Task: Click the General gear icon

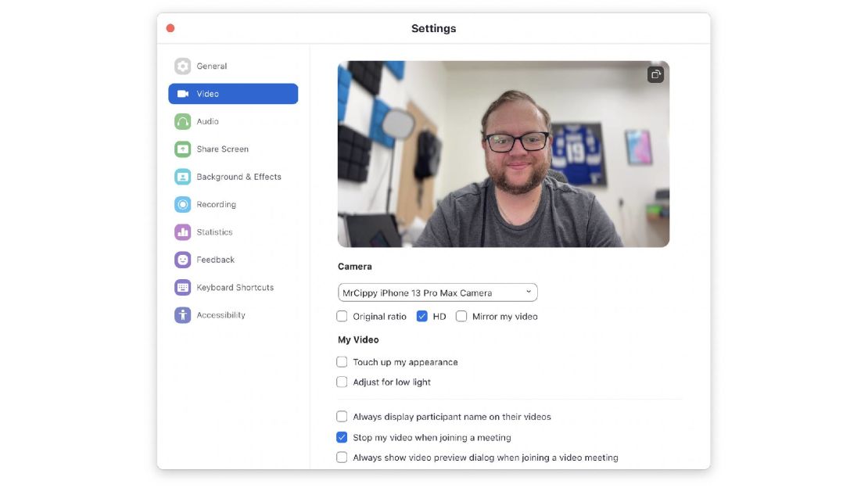Action: point(183,66)
